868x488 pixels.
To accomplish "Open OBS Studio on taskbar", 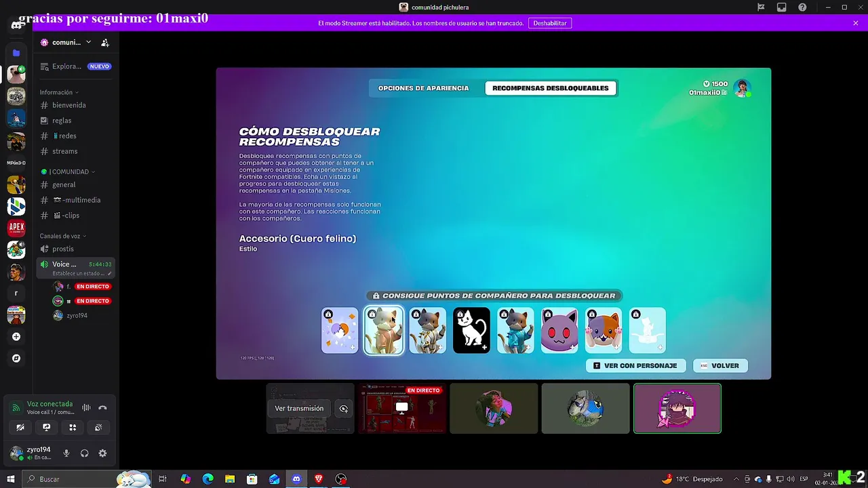I will click(x=341, y=479).
